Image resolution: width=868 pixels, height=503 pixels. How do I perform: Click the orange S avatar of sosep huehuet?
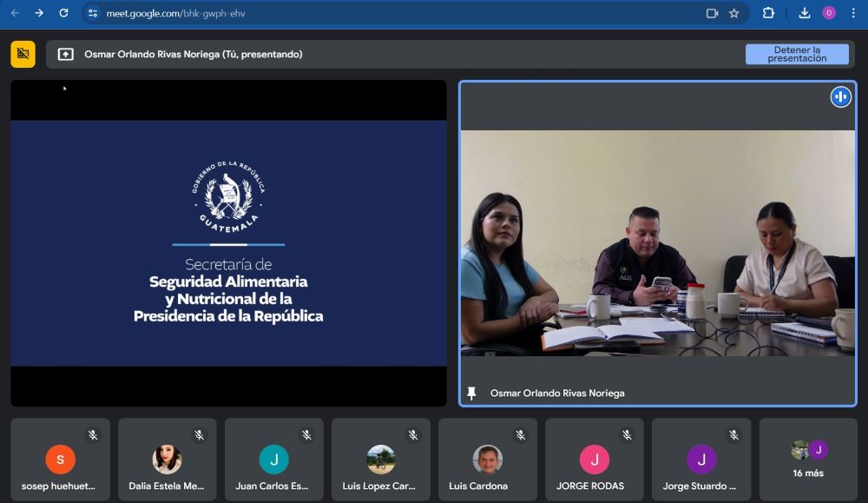pyautogui.click(x=61, y=460)
